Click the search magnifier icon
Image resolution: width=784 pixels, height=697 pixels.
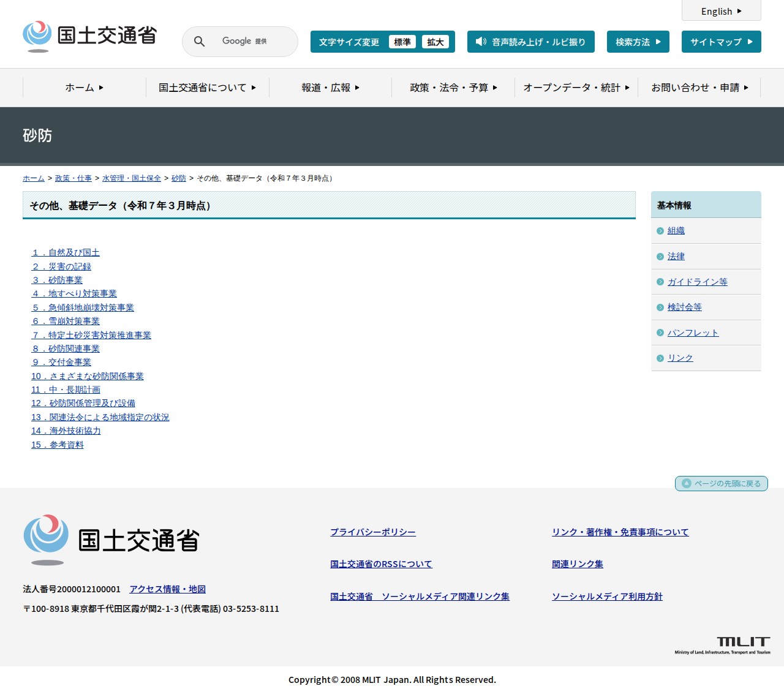pos(199,41)
